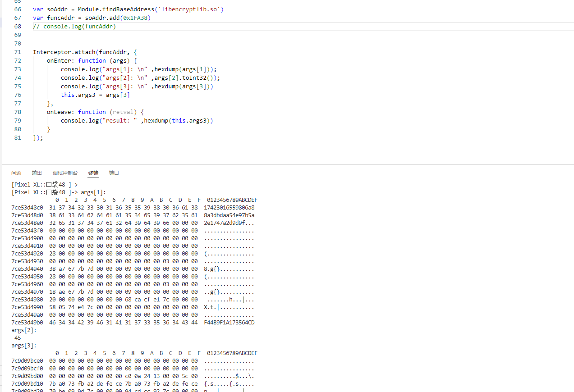The width and height of the screenshot is (574, 392).
Task: Click the F44B9F1A173564CD ASCII text in terminal
Action: pyautogui.click(x=229, y=323)
